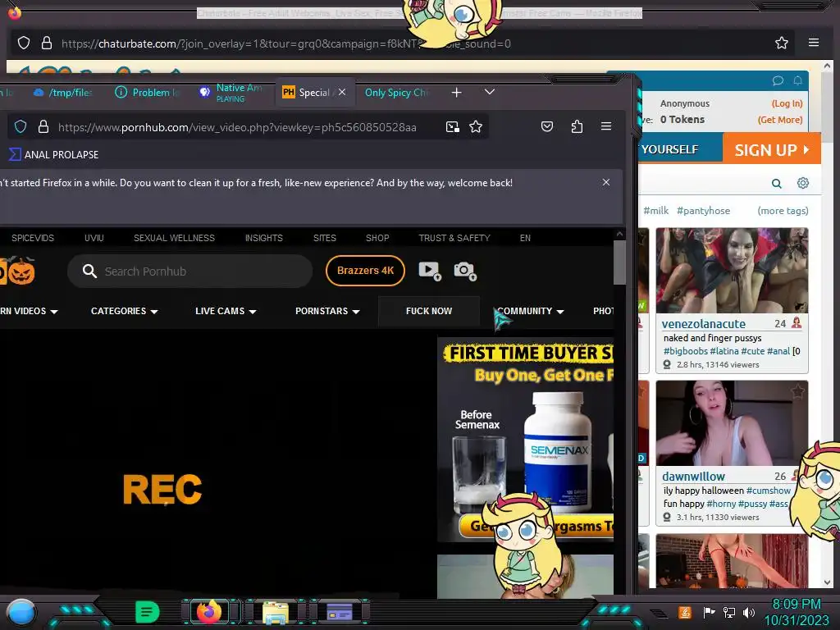Switch to the Only Spicy Ch… tab
The image size is (840, 630).
click(396, 93)
